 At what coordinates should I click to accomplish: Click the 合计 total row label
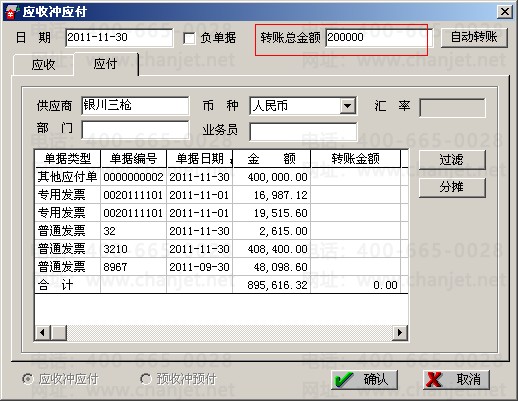55,285
